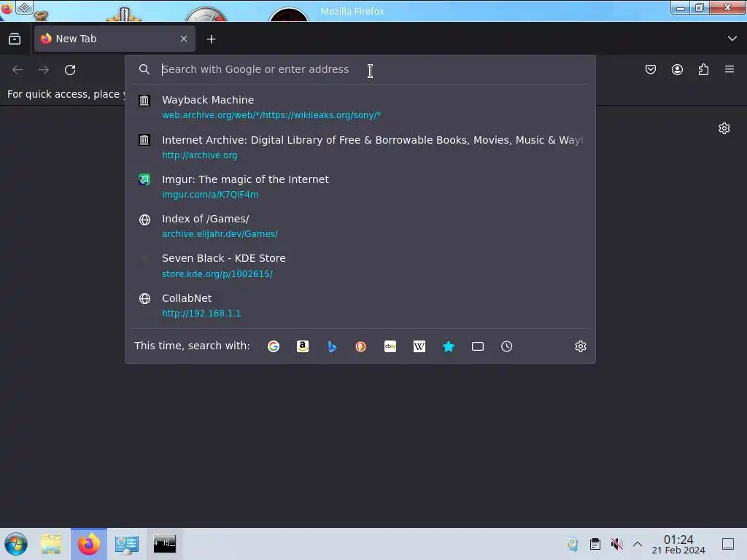Open the New Tab personalize gear
The width and height of the screenshot is (747, 560).
724,128
